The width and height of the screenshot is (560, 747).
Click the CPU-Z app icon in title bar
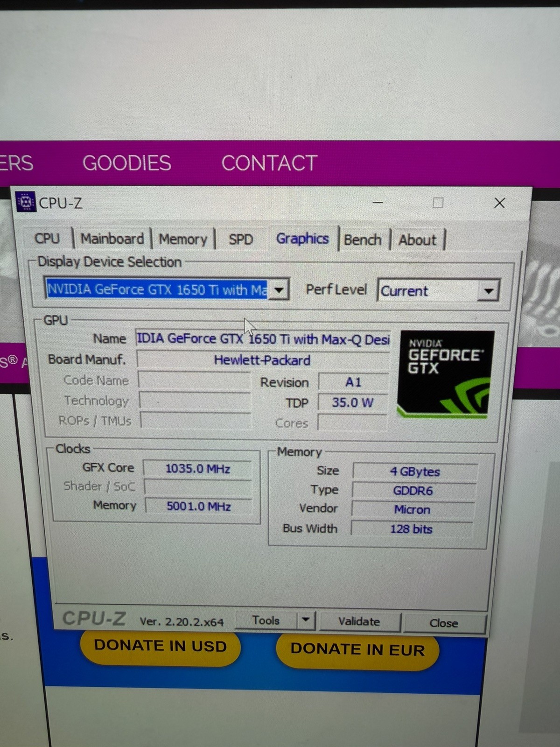click(26, 202)
